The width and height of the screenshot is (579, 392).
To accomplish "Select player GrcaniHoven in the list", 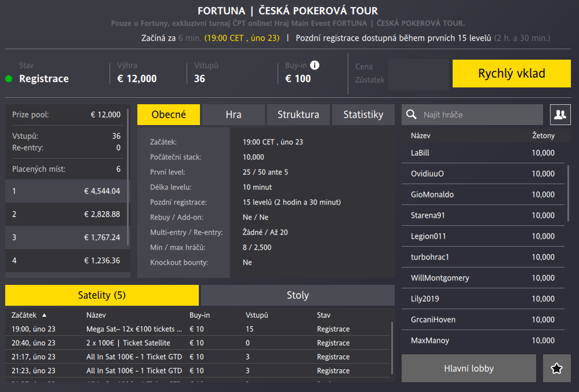I will [x=483, y=320].
